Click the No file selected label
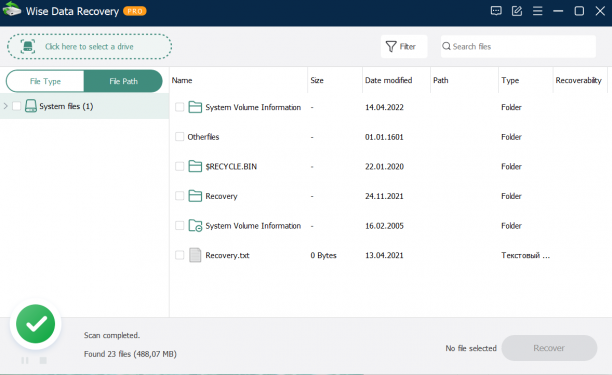The width and height of the screenshot is (612, 375). 471,348
